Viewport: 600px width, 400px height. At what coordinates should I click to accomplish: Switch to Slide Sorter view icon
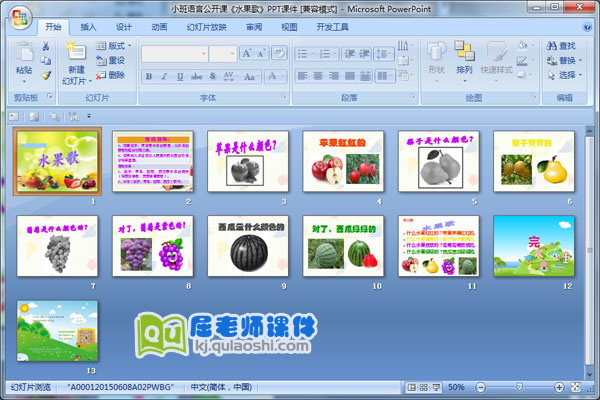(x=424, y=387)
